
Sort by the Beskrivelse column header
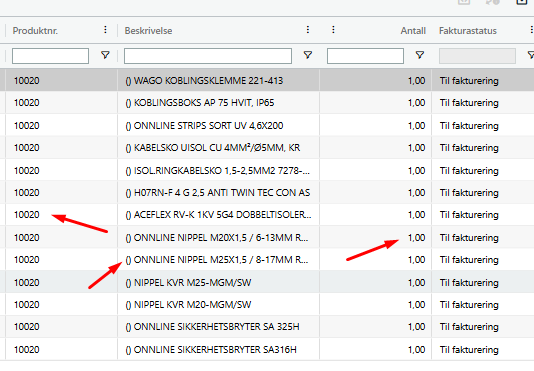(x=148, y=31)
